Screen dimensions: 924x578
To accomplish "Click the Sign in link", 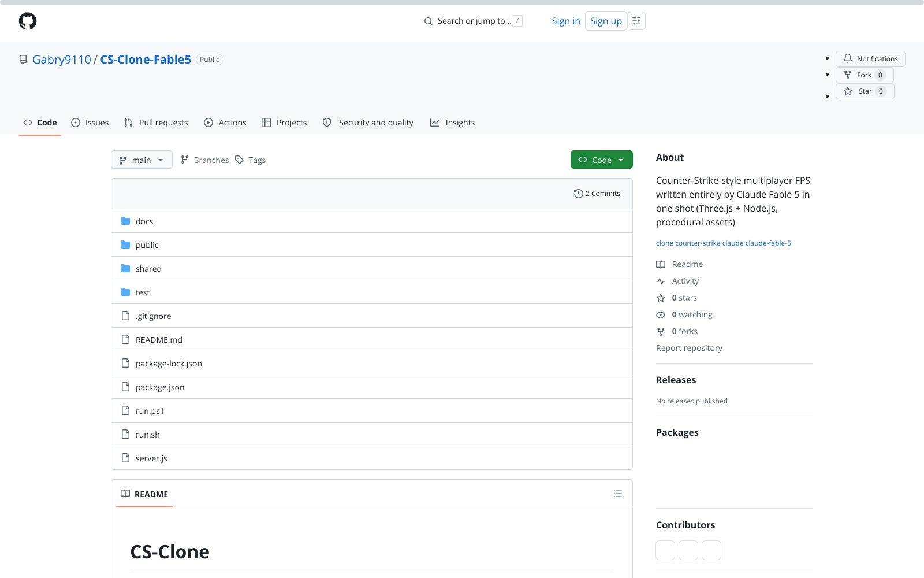I will coord(565,21).
